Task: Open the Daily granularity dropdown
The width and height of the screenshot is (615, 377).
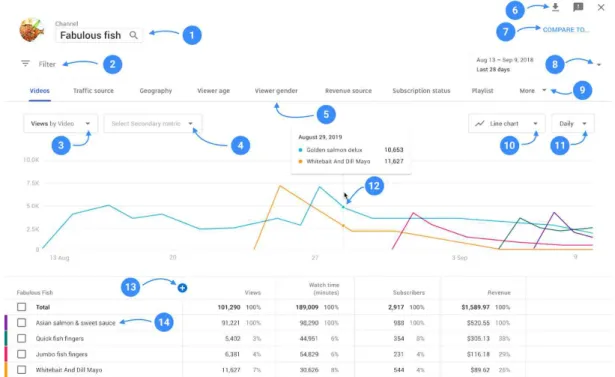Action: (x=573, y=124)
